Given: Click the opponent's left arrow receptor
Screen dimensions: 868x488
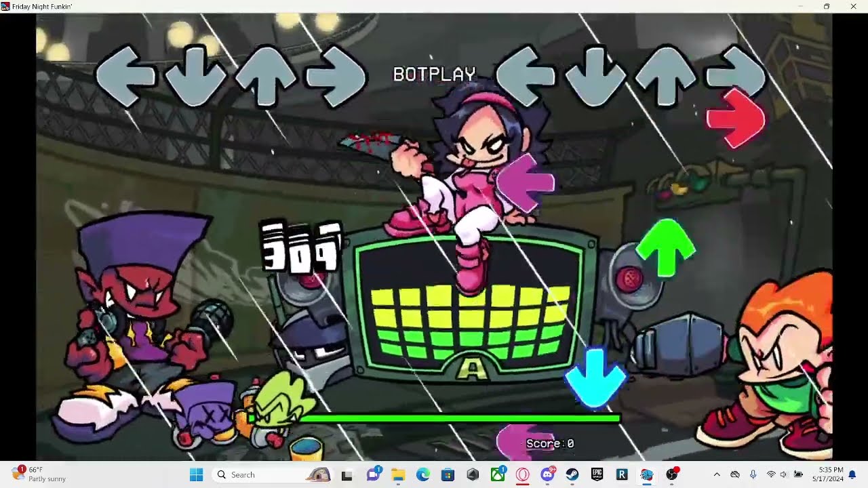Looking at the screenshot, I should coord(125,77).
